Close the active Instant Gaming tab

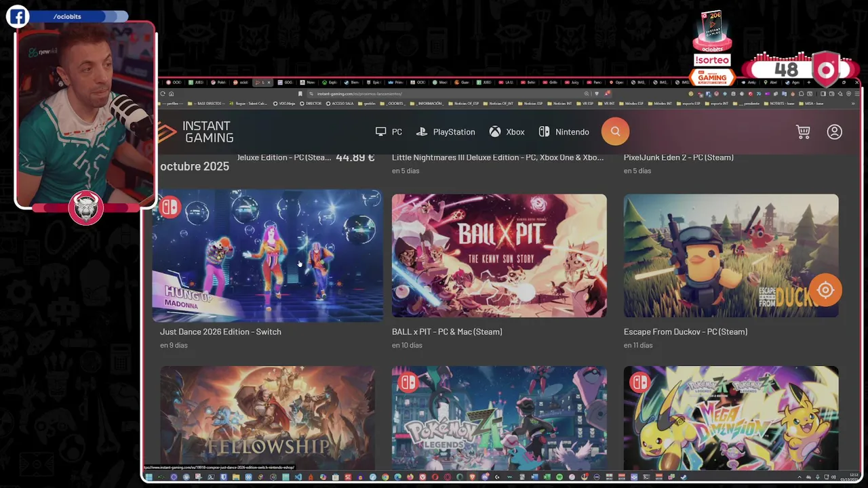[269, 83]
